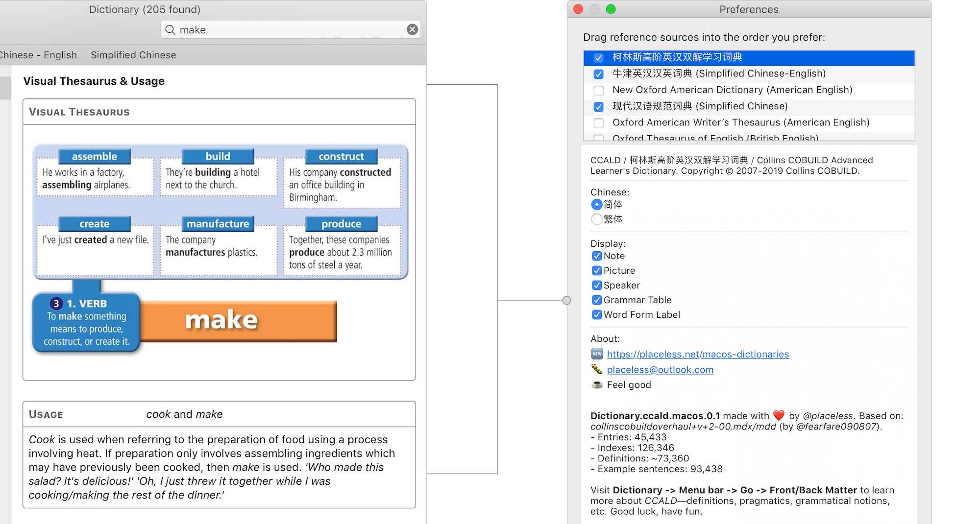Toggle the Grammar Table display option

tap(597, 300)
